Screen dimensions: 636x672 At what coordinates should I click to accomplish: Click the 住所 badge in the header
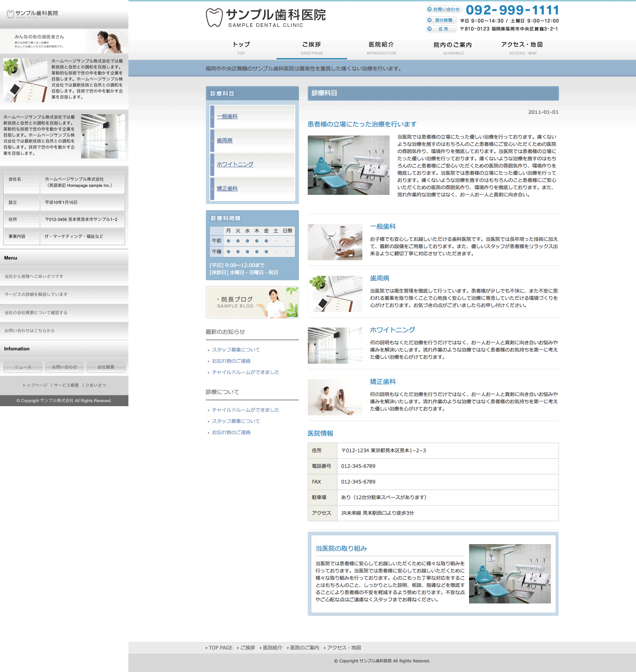tap(441, 29)
